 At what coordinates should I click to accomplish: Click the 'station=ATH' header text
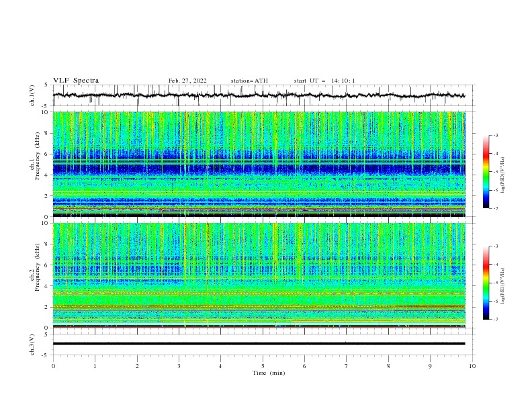point(249,81)
